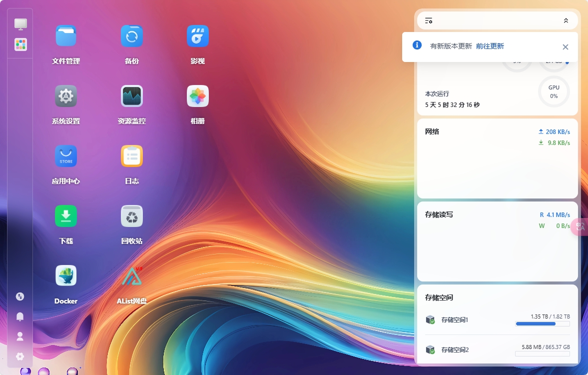
Task: Open the Docker application
Action: tap(65, 275)
